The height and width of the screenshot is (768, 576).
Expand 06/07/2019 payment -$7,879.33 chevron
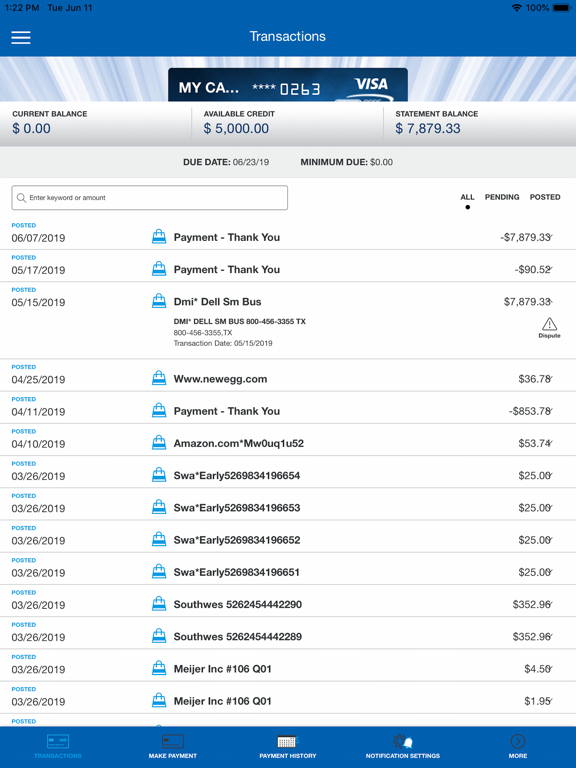551,237
